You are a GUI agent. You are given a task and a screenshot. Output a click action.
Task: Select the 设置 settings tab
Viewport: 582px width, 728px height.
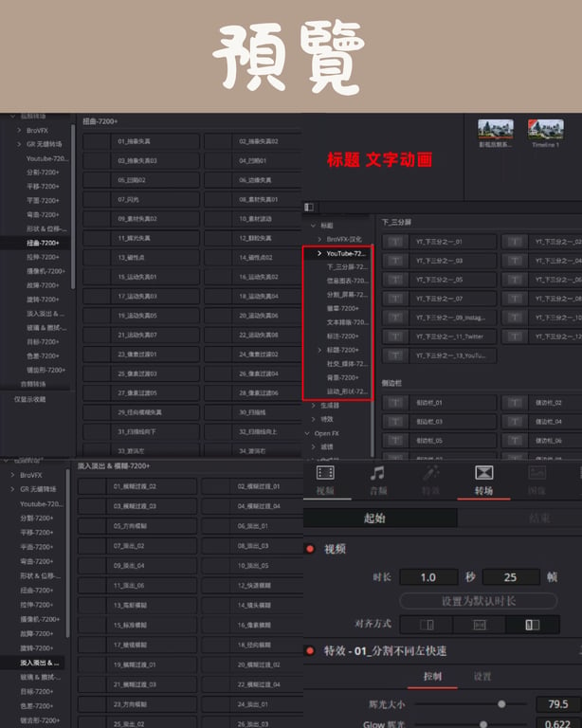click(482, 676)
